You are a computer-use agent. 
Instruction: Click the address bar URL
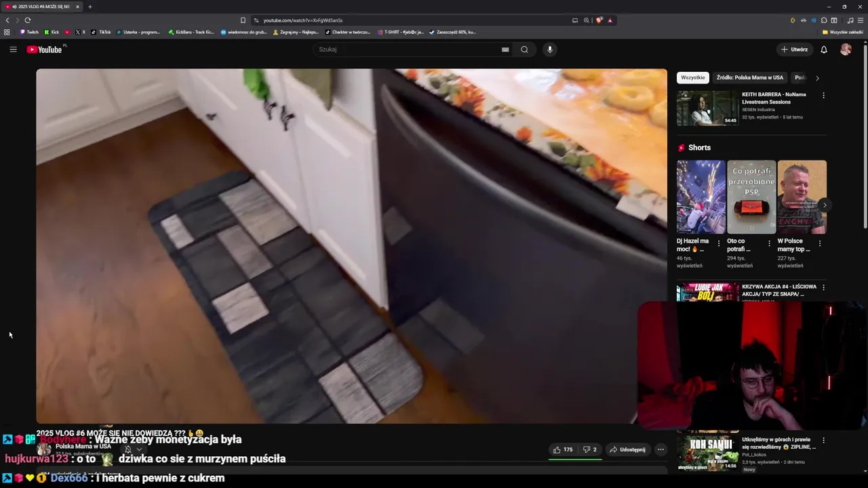302,20
